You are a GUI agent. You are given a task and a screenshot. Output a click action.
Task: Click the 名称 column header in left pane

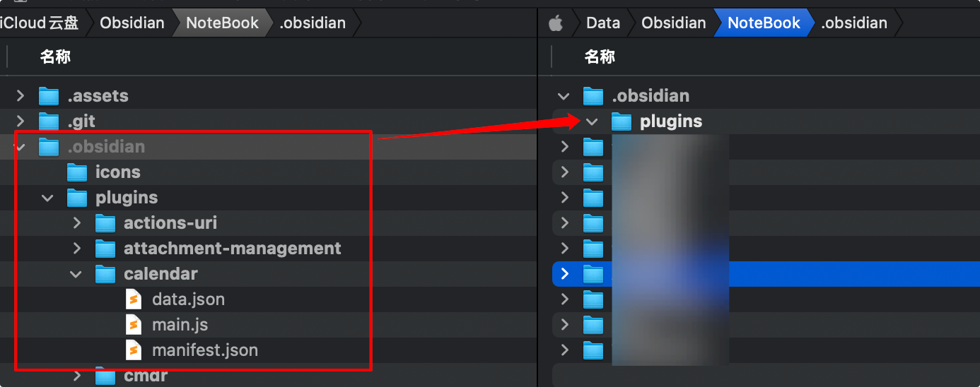click(x=55, y=57)
